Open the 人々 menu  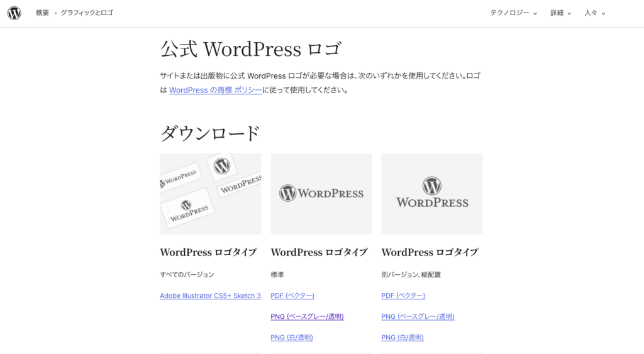pos(595,13)
